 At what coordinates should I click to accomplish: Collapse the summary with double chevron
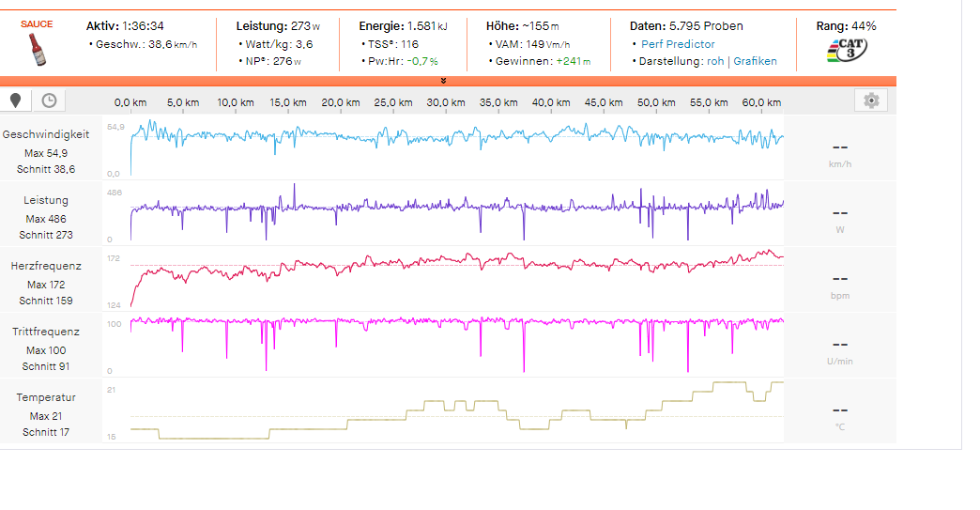click(x=443, y=81)
